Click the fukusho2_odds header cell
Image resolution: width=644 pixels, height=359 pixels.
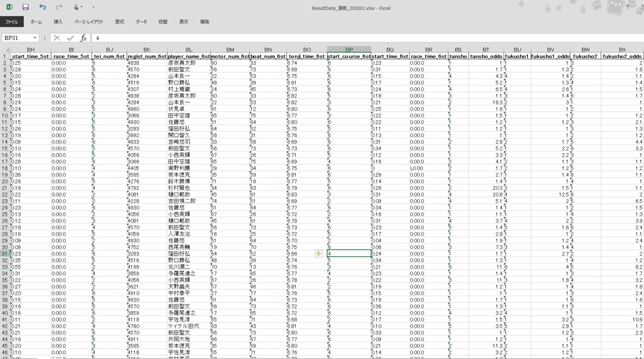coord(622,56)
